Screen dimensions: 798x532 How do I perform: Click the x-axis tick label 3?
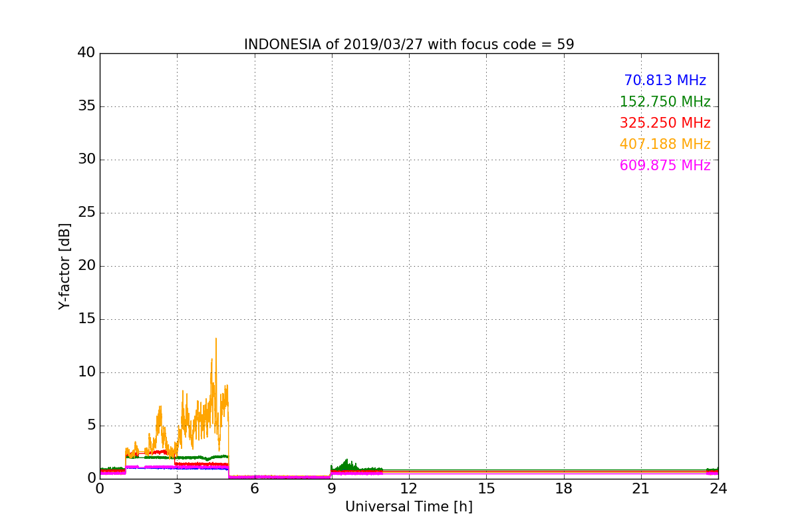pyautogui.click(x=177, y=489)
